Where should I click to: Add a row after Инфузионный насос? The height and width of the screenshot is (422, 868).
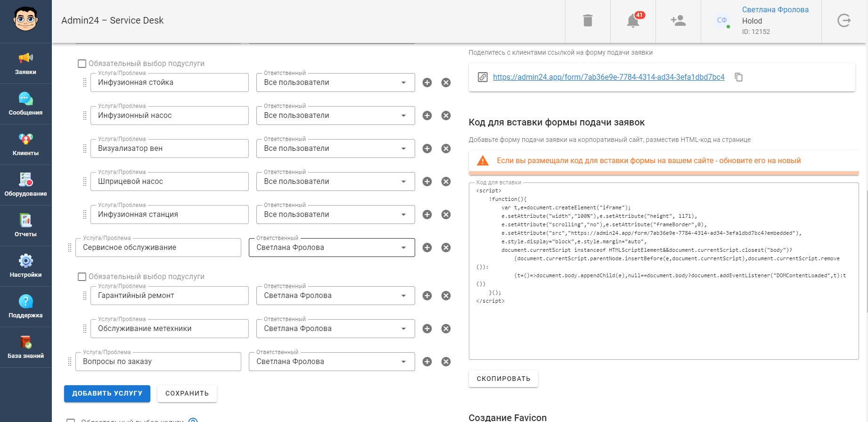click(427, 116)
